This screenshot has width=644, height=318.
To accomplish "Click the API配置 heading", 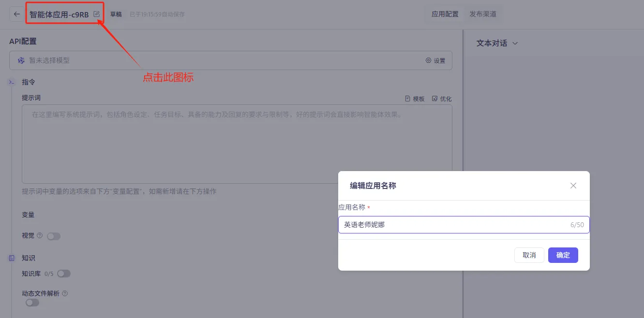I will 23,42.
